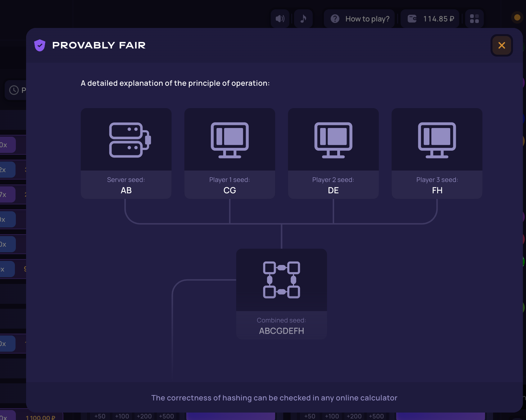526x420 pixels.
Task: Close the Provably Fair dialog
Action: coord(501,45)
